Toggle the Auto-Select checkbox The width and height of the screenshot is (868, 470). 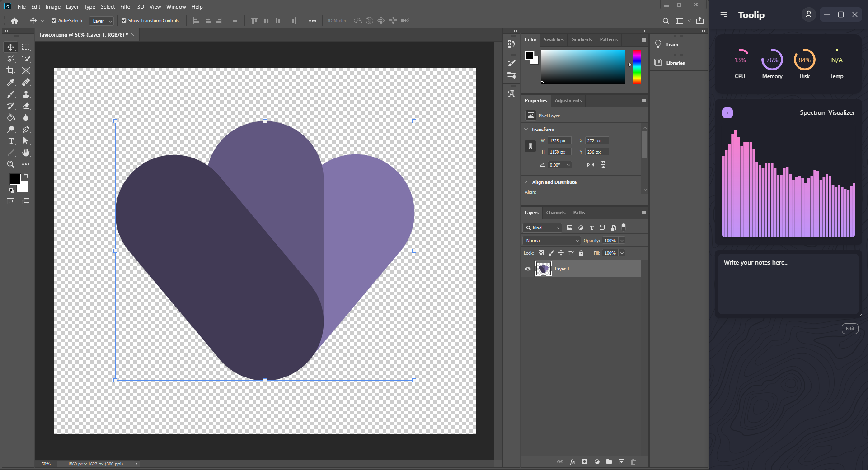54,21
